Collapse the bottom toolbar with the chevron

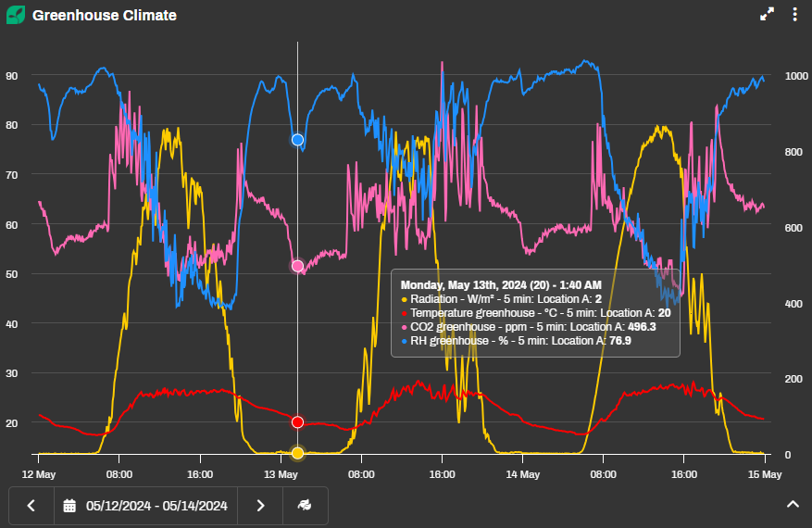[x=793, y=504]
